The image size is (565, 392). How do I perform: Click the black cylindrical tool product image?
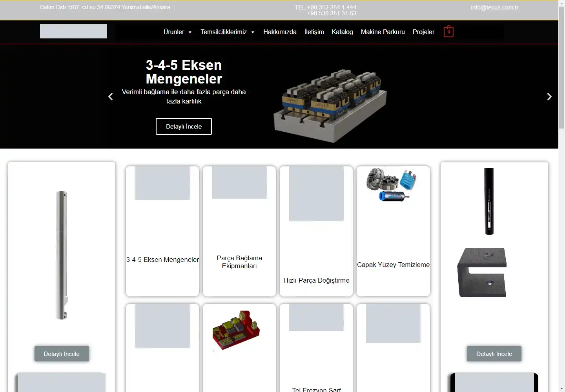point(489,201)
